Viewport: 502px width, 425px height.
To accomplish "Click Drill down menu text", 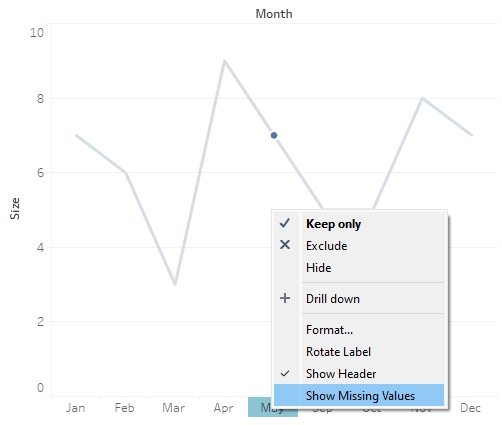I will pyautogui.click(x=333, y=299).
